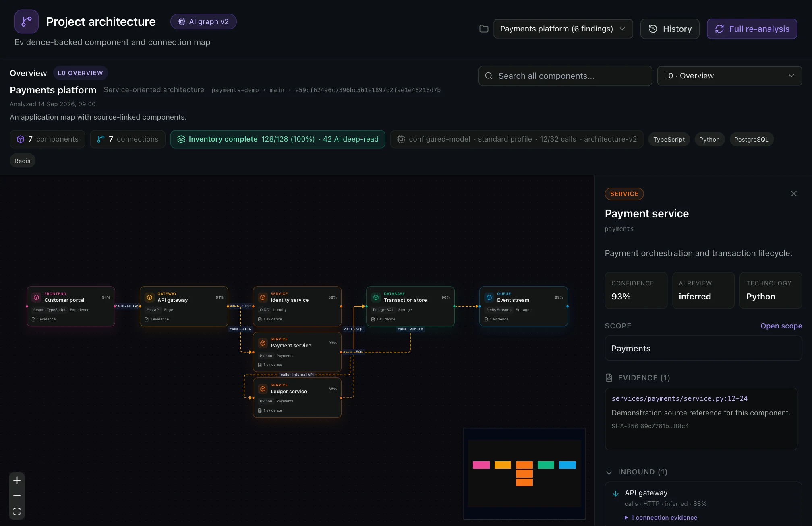Click the API gateway node icon
The image size is (812, 526).
tap(149, 297)
